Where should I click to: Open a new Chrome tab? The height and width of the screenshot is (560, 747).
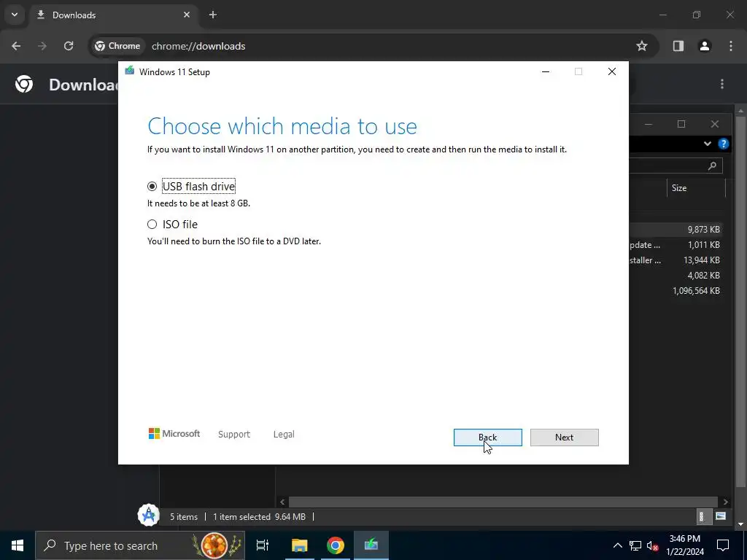[x=213, y=15]
